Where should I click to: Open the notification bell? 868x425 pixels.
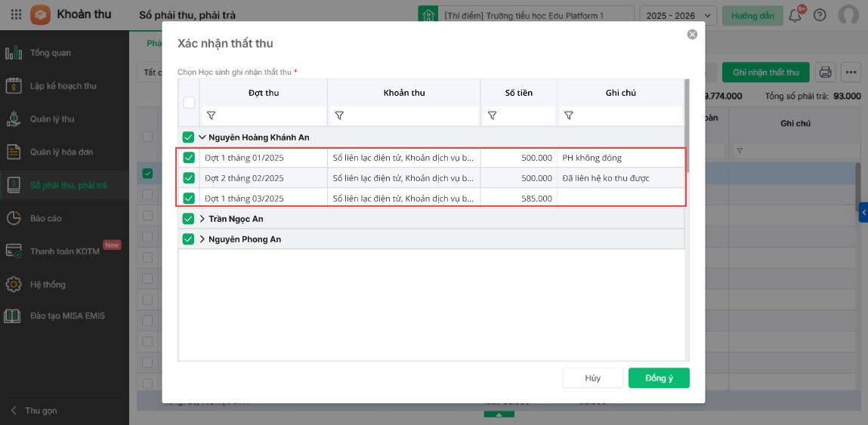tap(795, 15)
